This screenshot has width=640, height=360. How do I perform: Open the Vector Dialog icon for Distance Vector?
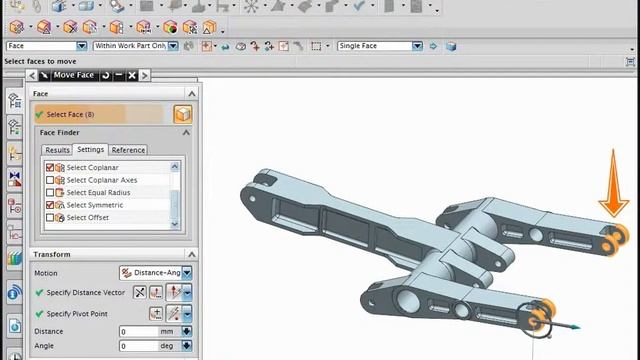coord(156,292)
